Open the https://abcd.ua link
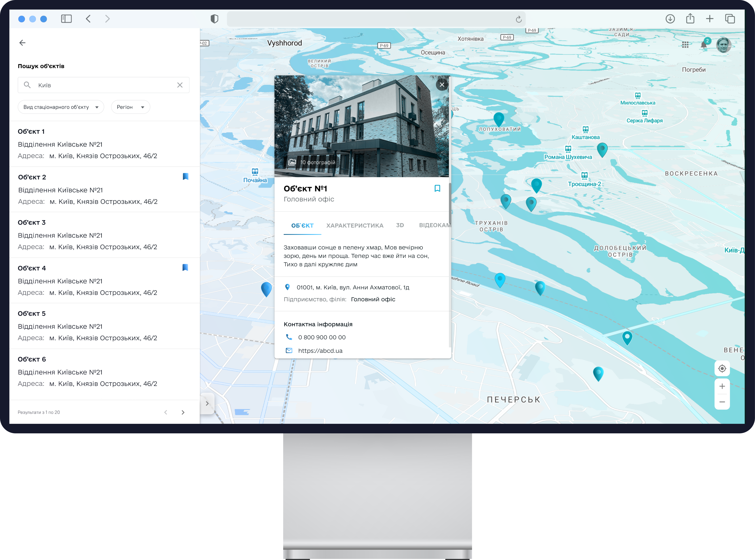 320,351
